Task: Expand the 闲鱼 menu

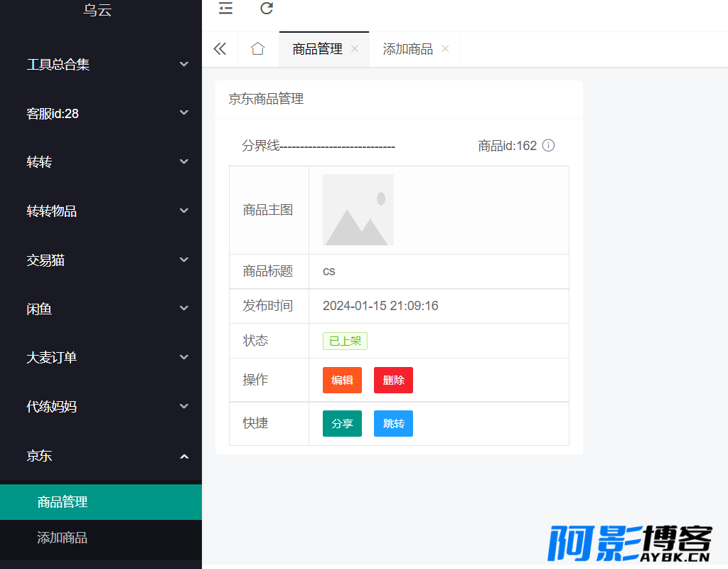Action: (101, 309)
